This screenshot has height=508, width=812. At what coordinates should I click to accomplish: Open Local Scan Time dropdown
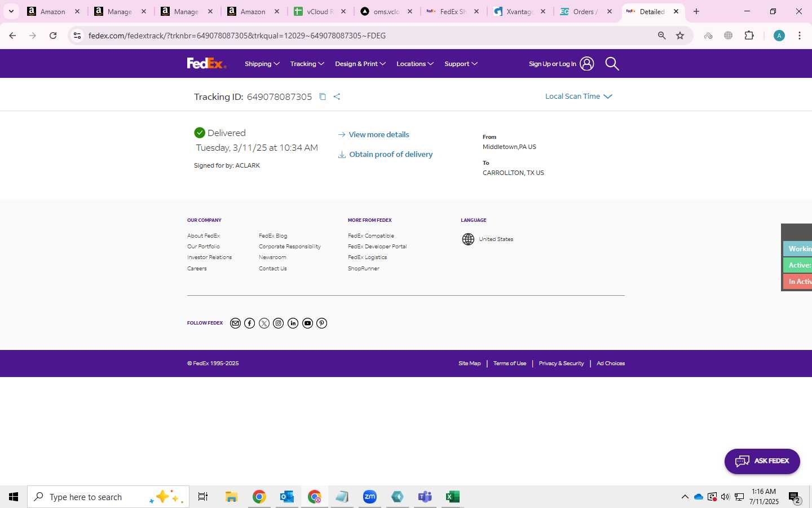pyautogui.click(x=579, y=97)
